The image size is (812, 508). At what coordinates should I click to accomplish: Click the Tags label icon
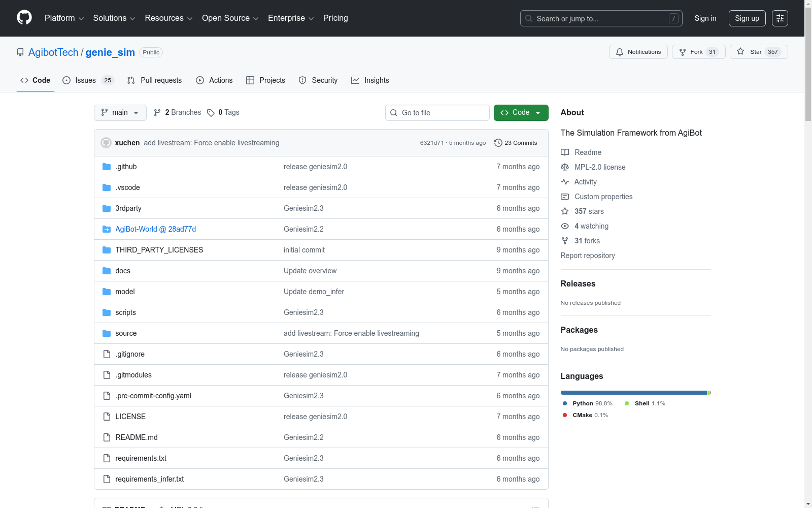(211, 113)
